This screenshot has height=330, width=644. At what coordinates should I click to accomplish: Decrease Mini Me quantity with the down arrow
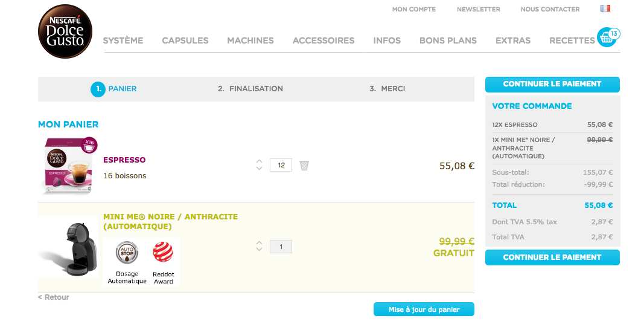tap(259, 250)
